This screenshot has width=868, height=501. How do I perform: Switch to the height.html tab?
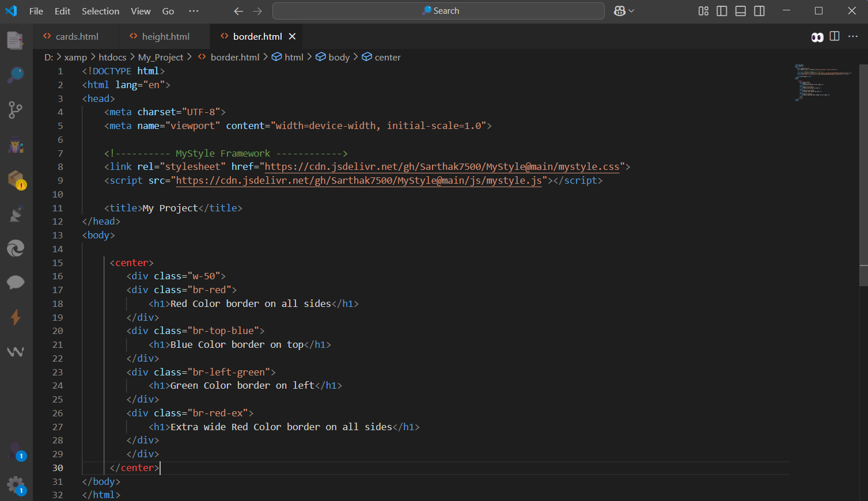pyautogui.click(x=165, y=36)
